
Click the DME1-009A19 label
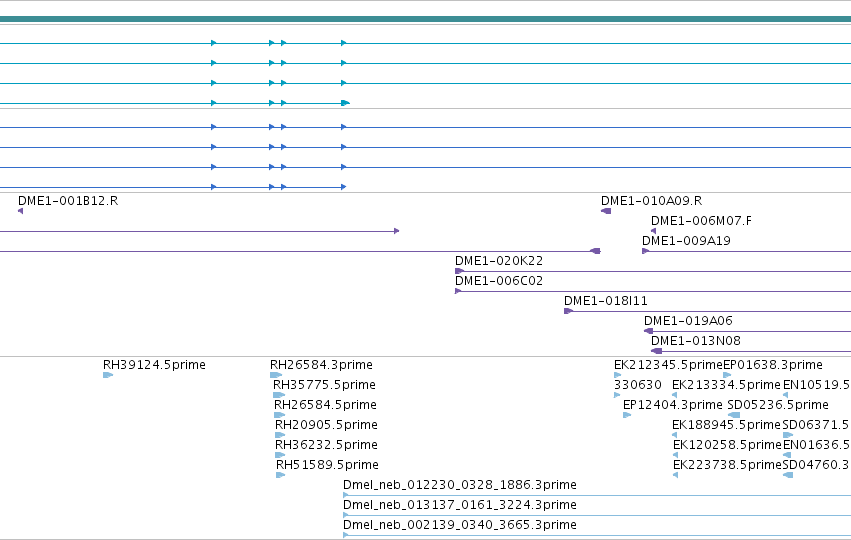(686, 241)
